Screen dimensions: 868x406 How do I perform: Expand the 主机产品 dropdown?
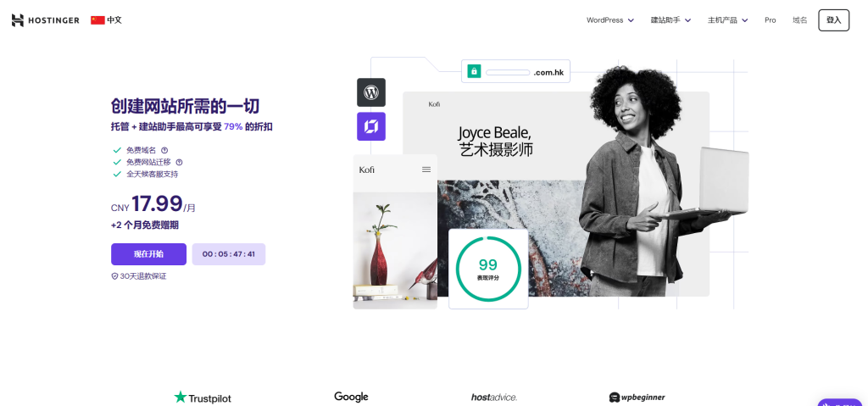[x=727, y=20]
